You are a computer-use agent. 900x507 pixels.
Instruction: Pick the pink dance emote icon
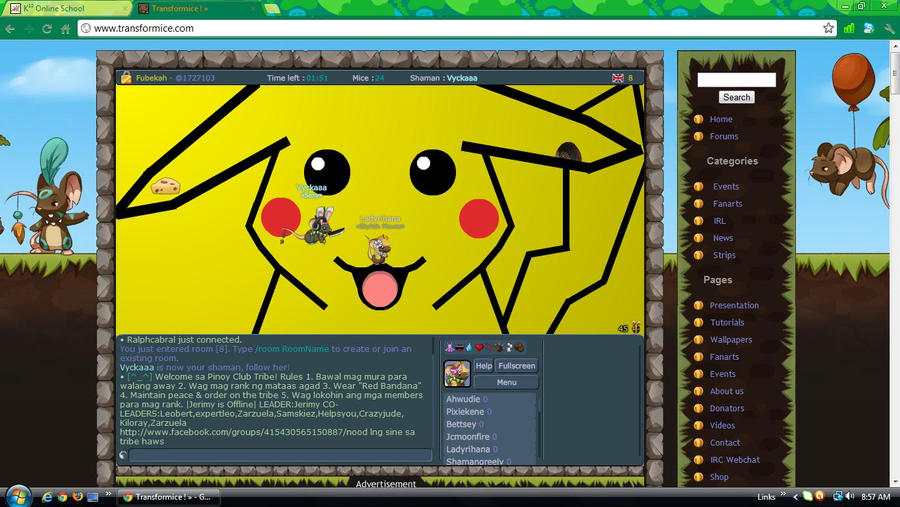pyautogui.click(x=449, y=347)
